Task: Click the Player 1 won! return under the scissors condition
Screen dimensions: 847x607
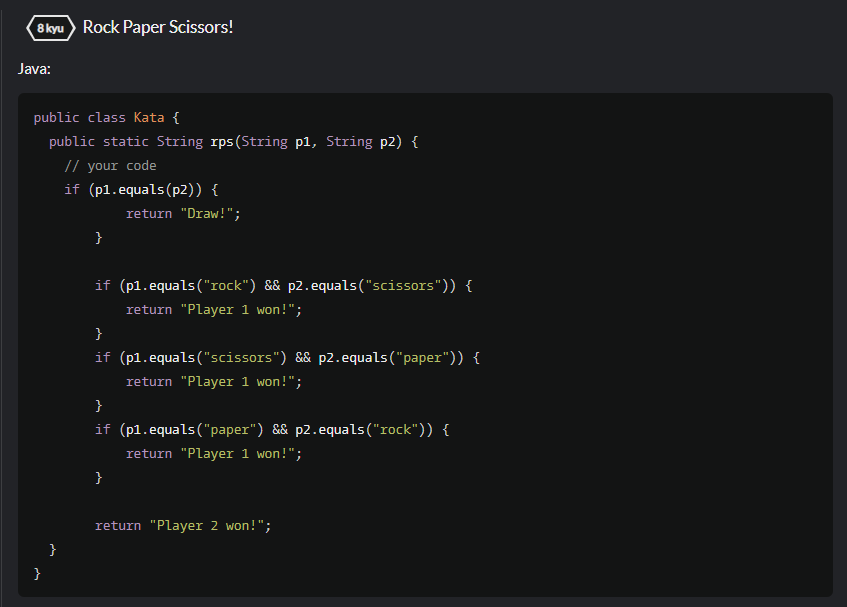Action: pos(214,382)
